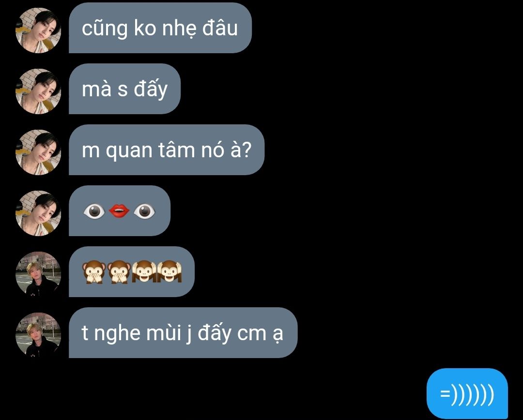This screenshot has width=523, height=420.
Task: Open sender avatar beside "m quan tâm nó à?"
Action: pos(38,152)
